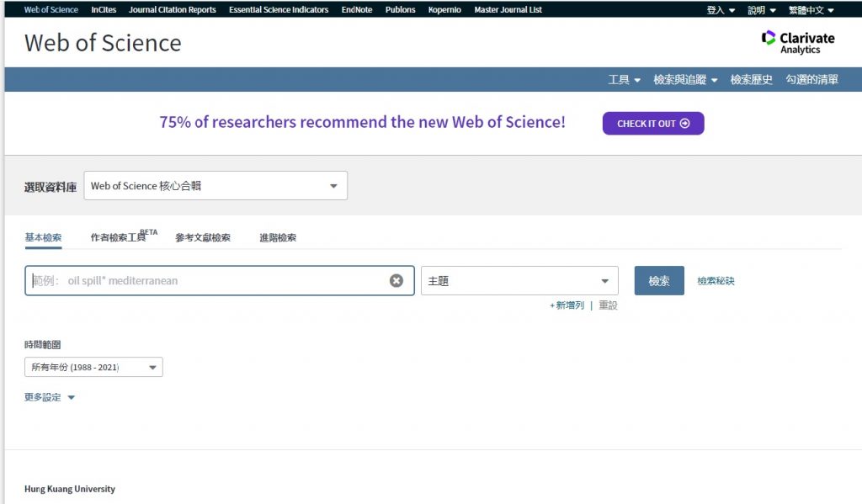Open 勾選的清單 marked list
Image resolution: width=862 pixels, height=504 pixels.
812,80
